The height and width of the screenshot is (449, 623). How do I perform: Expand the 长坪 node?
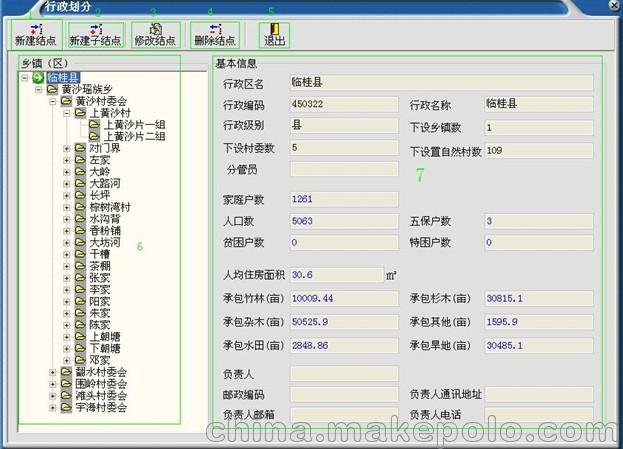coord(67,195)
